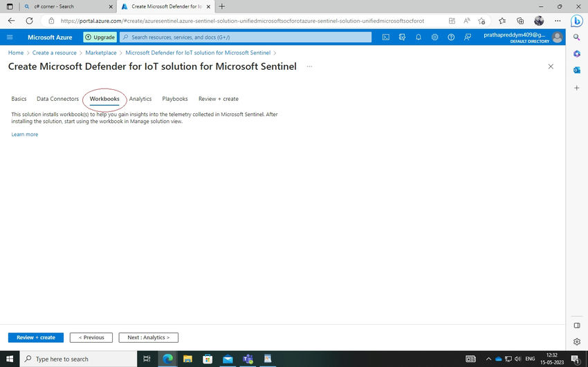Open the browser Collections icon

(520, 21)
